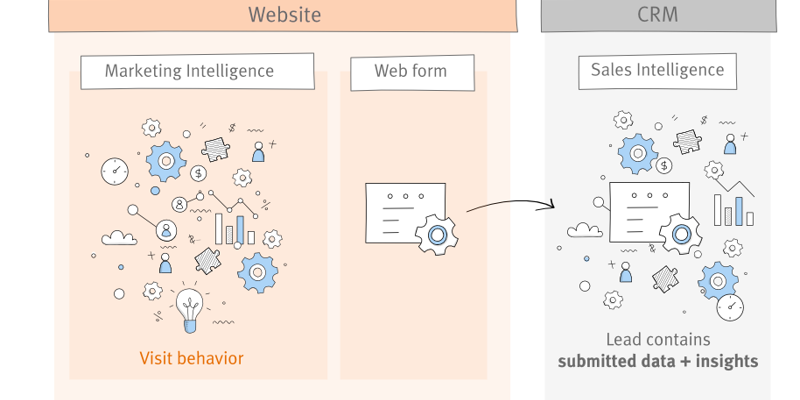The height and width of the screenshot is (400, 800).
Task: Click the Sales Intelligence label
Action: click(x=657, y=71)
